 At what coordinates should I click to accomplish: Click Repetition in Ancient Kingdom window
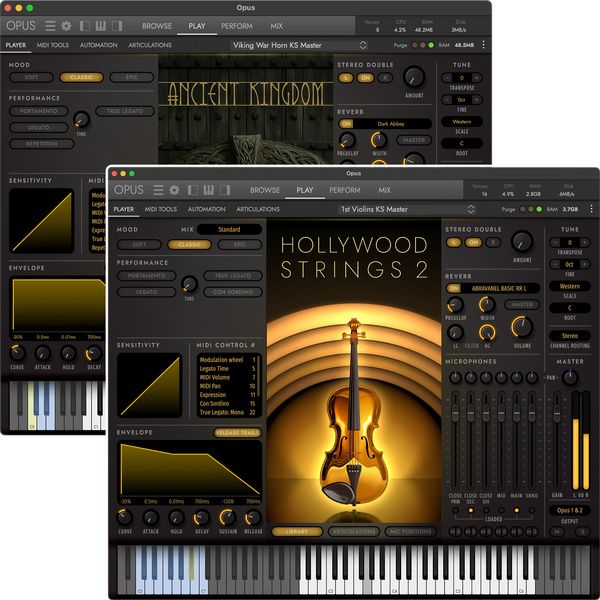click(42, 144)
